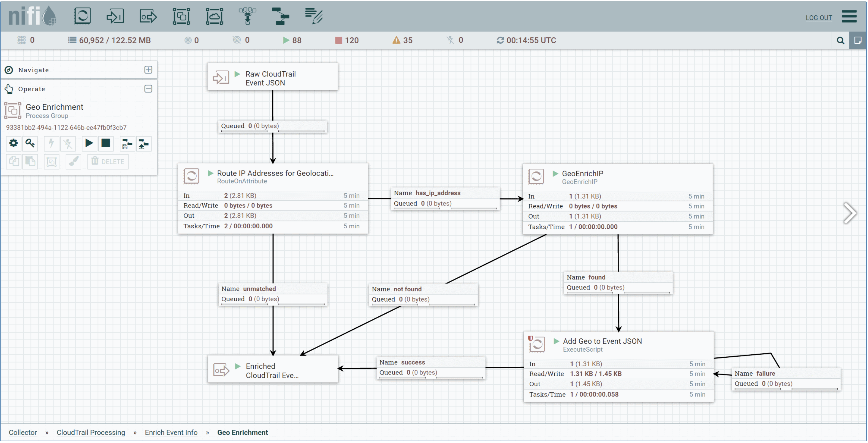
Task: Collapse the Operate panel
Action: 148,89
